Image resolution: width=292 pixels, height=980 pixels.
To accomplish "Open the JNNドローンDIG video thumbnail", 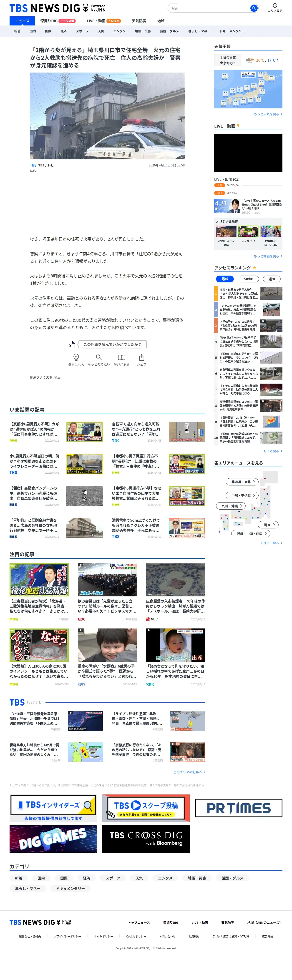I will 226,232.
